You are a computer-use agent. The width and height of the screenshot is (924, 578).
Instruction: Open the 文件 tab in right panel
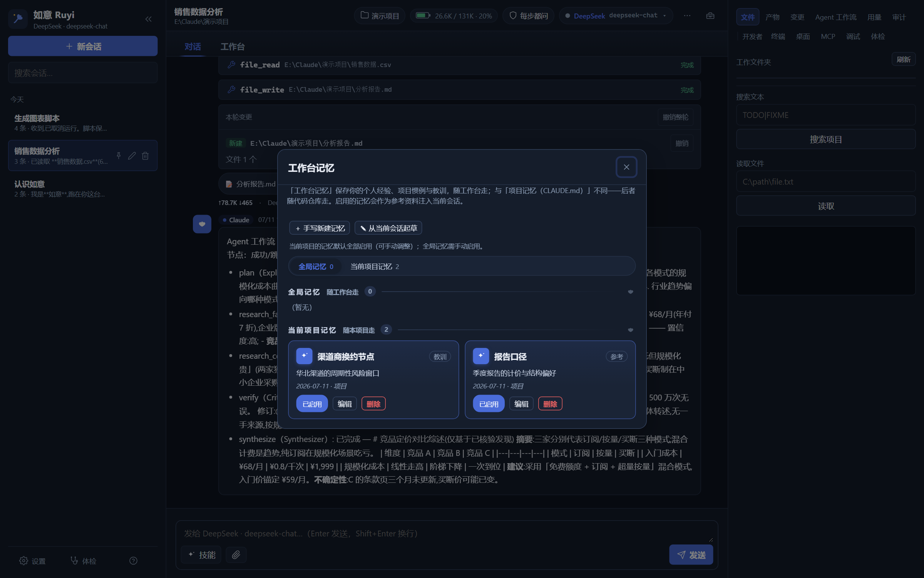[748, 17]
